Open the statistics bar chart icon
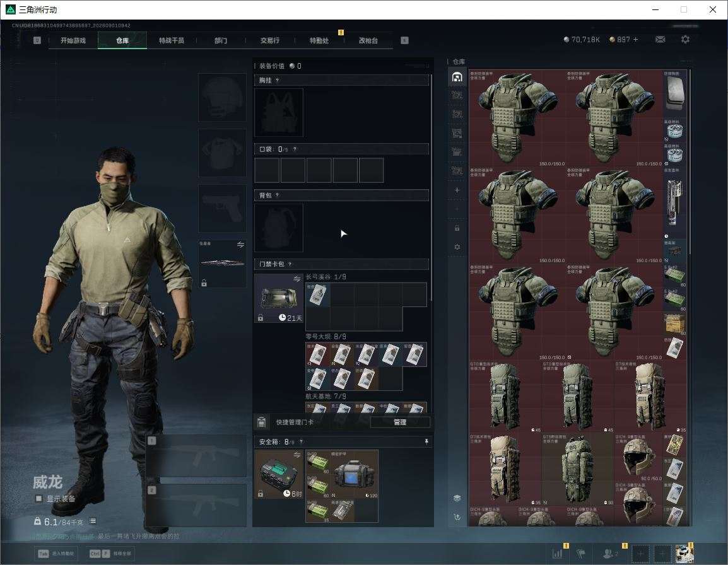 [557, 553]
